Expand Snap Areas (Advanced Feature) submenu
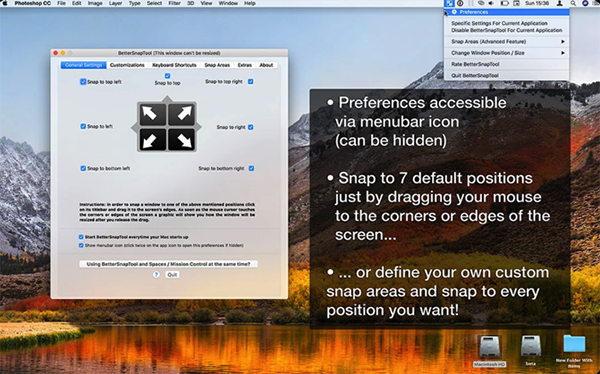Image resolution: width=600 pixels, height=374 pixels. click(507, 41)
